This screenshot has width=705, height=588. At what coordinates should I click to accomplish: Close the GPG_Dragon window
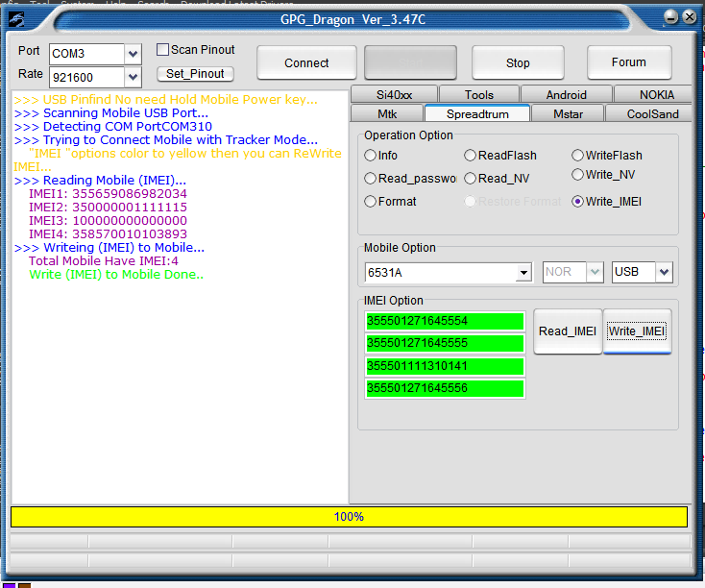tap(690, 17)
